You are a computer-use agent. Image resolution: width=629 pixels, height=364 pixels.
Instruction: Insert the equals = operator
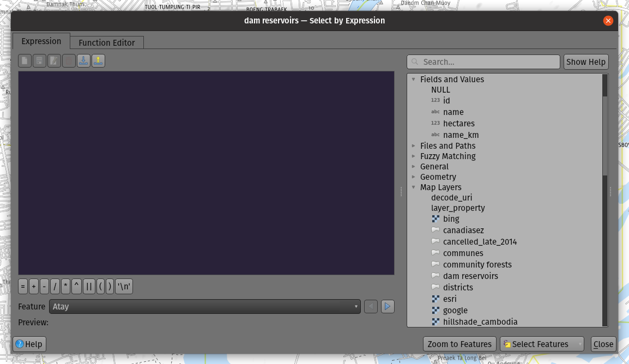(23, 287)
